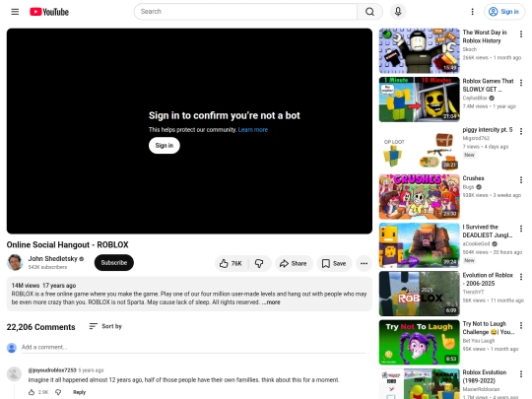This screenshot has height=399, width=532.
Task: Open The Worst Day in Roblox History thumbnail
Action: [x=420, y=50]
